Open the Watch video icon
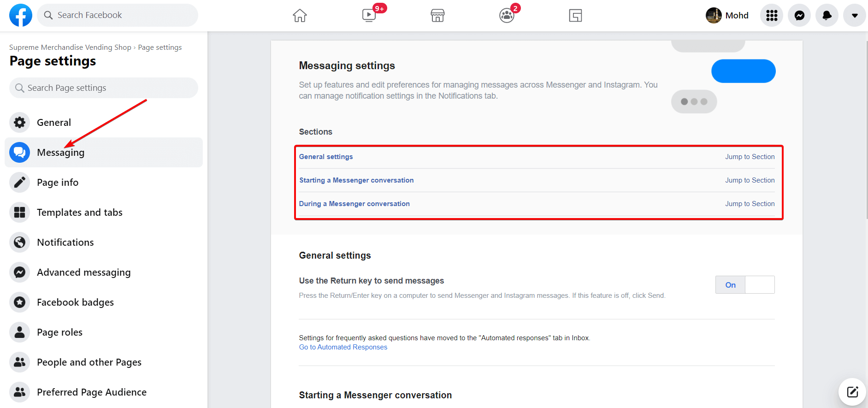The height and width of the screenshot is (408, 868). click(x=369, y=15)
